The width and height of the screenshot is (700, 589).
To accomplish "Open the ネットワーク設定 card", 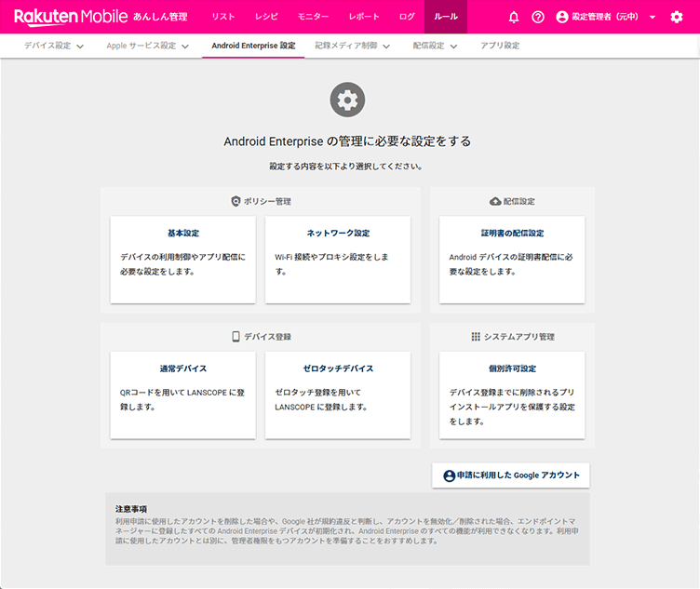I will (338, 260).
